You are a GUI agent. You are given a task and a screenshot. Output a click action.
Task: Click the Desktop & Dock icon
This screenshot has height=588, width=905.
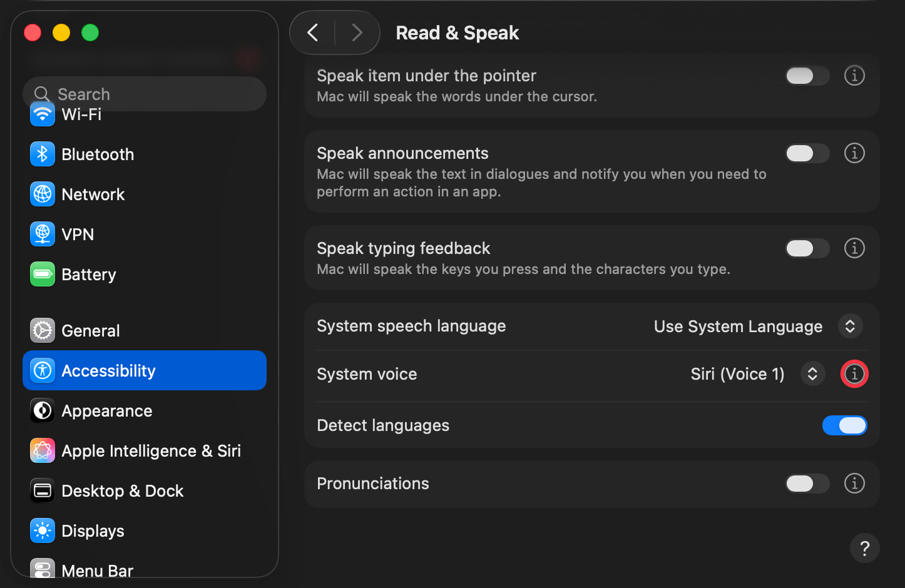(43, 491)
